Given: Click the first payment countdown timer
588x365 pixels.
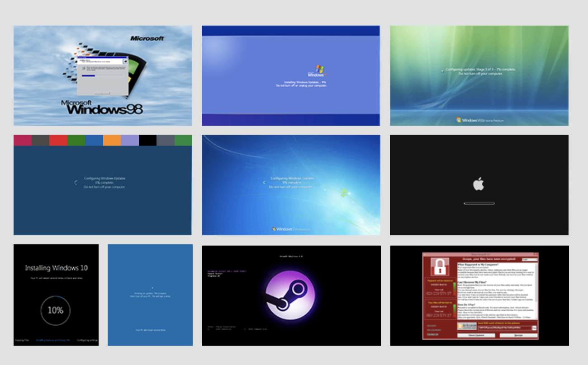Looking at the screenshot, I should [439, 294].
